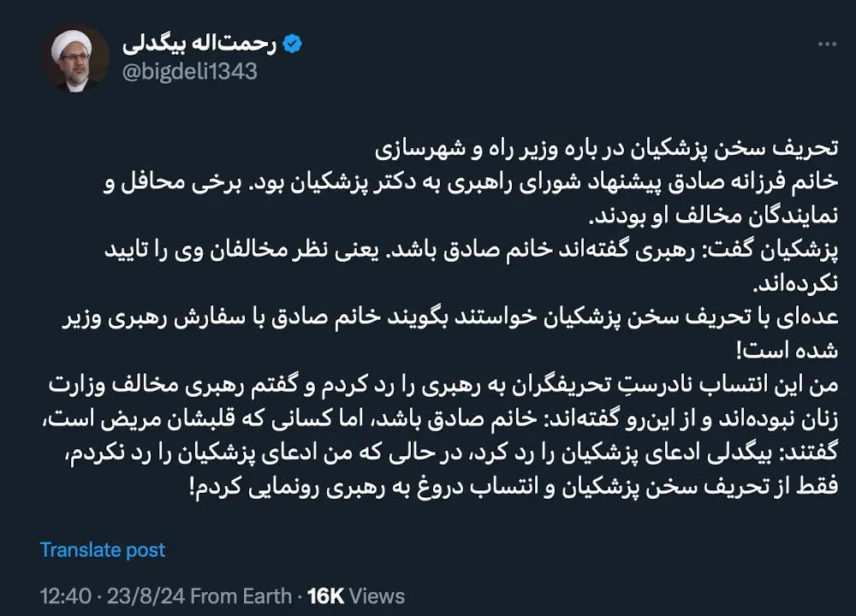View post analytics through the views counter
Viewport: 856px width, 616px height.
tap(358, 595)
